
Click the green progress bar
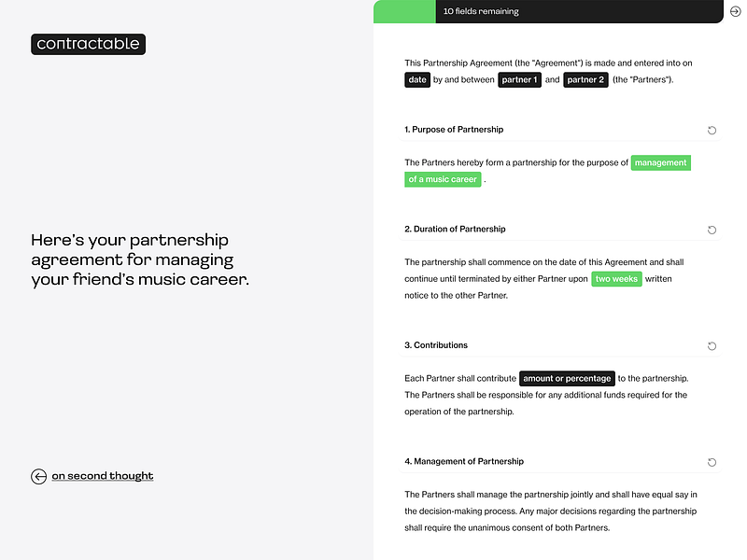click(404, 11)
